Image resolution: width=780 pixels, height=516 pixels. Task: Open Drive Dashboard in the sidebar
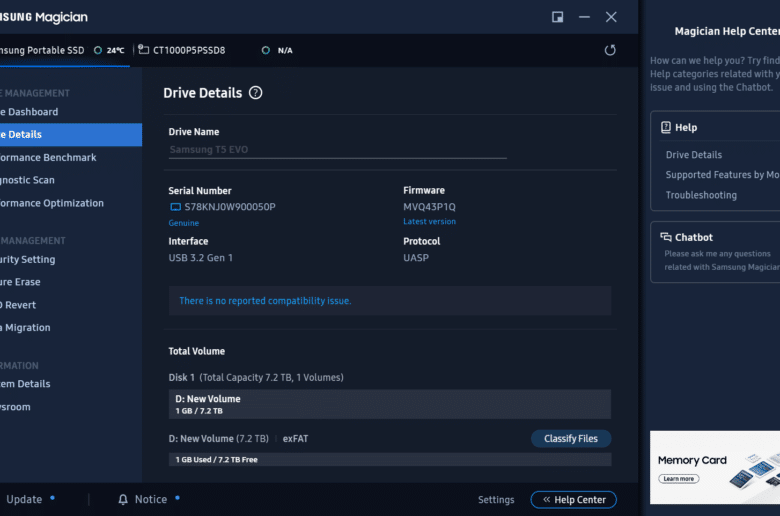click(71, 112)
